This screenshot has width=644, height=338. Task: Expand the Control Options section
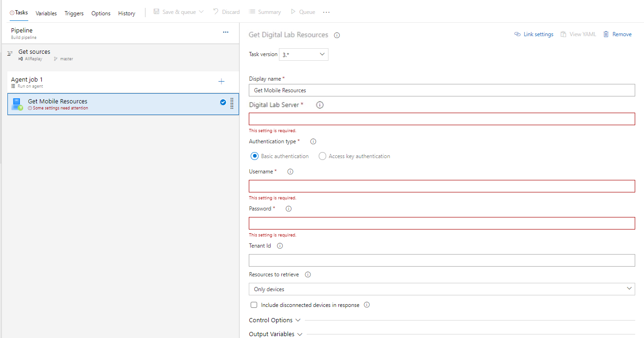pos(275,320)
